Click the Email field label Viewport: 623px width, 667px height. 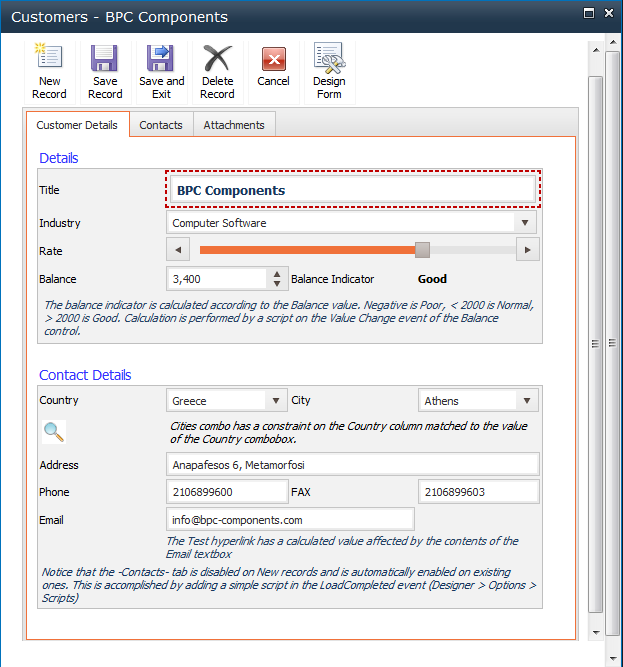(x=51, y=520)
